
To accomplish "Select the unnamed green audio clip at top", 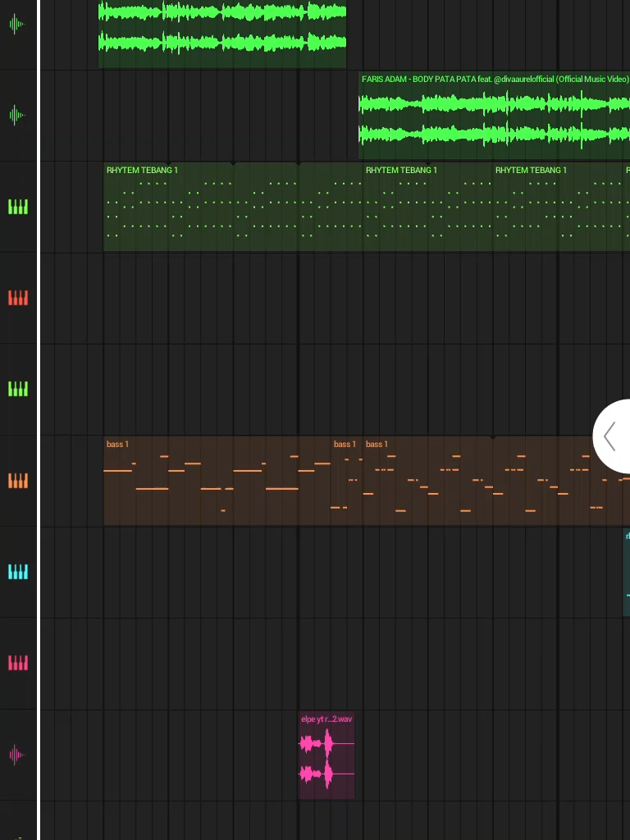I will click(222, 34).
